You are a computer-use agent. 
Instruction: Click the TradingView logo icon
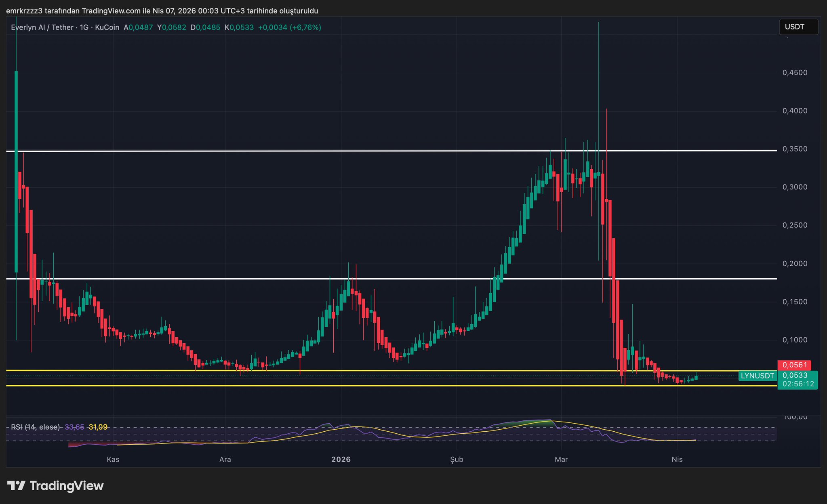point(17,485)
